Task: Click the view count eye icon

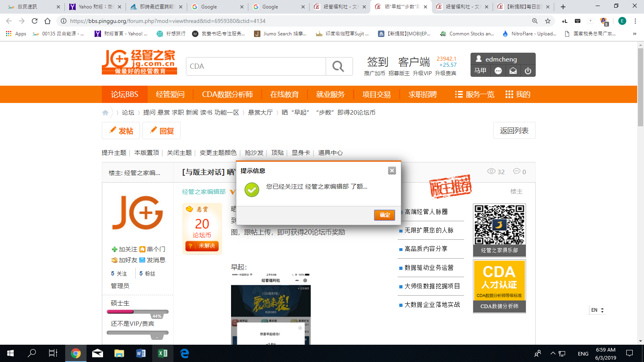Action: click(491, 171)
